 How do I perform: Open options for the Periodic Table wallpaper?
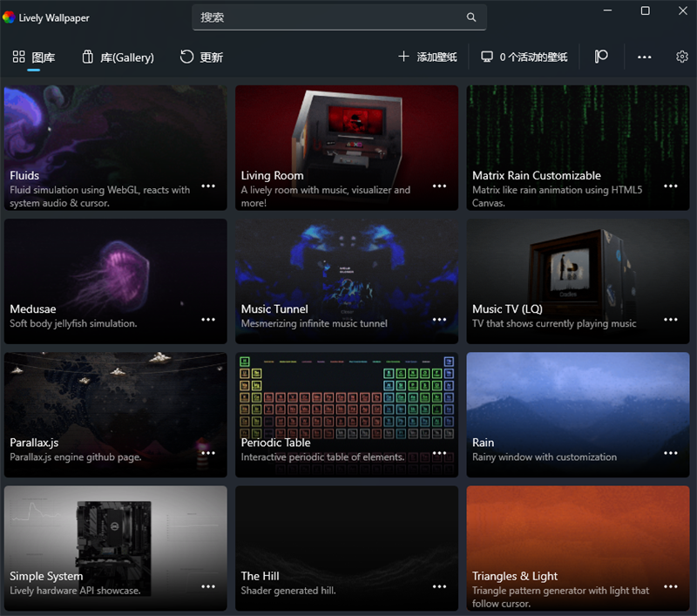click(439, 453)
